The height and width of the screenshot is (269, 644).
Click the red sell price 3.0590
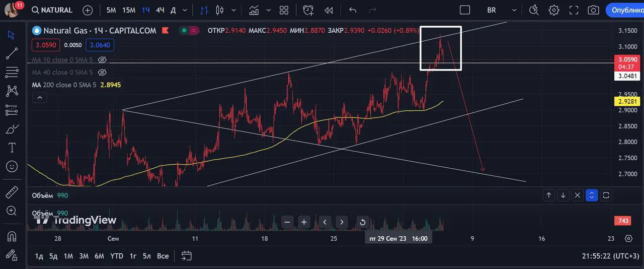[46, 45]
